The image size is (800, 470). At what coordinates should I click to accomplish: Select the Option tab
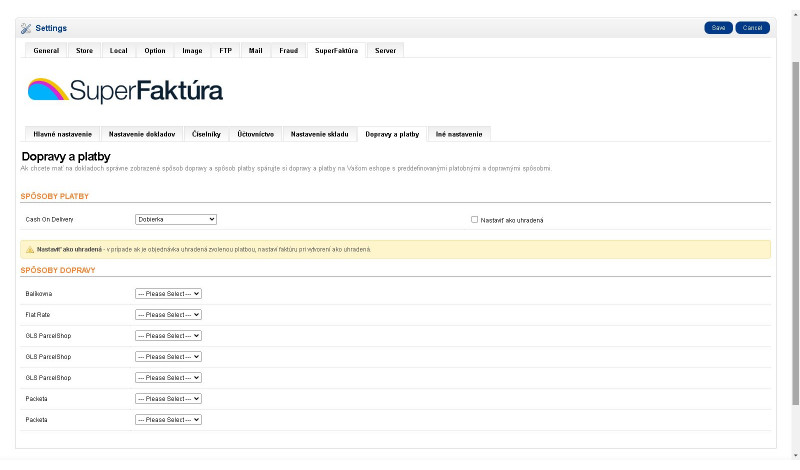tap(155, 51)
